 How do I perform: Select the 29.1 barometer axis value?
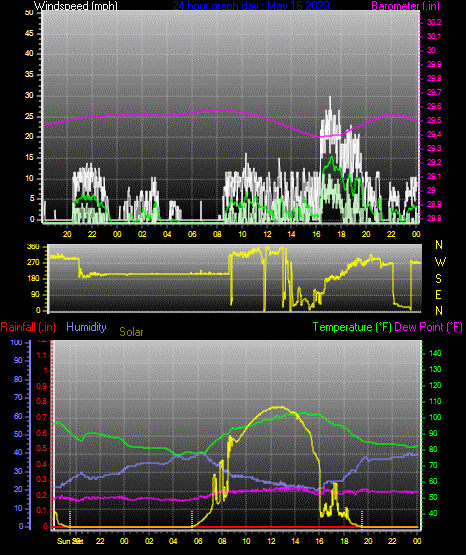pos(434,176)
